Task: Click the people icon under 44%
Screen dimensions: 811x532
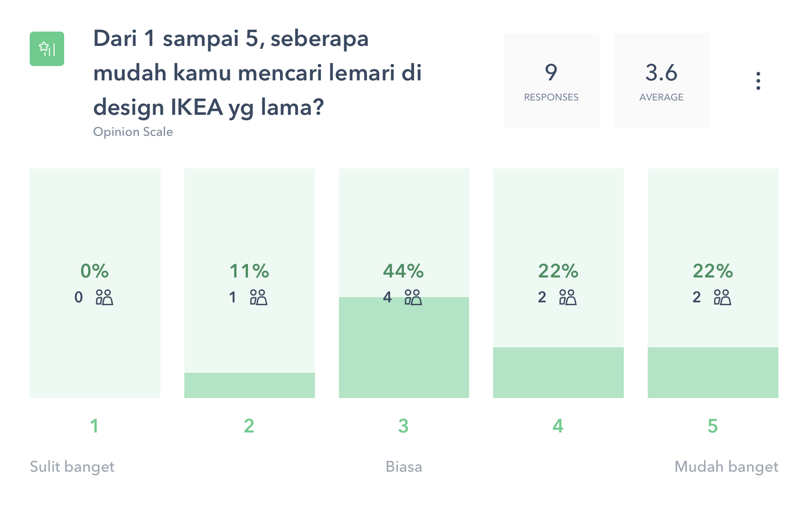Action: (x=413, y=297)
